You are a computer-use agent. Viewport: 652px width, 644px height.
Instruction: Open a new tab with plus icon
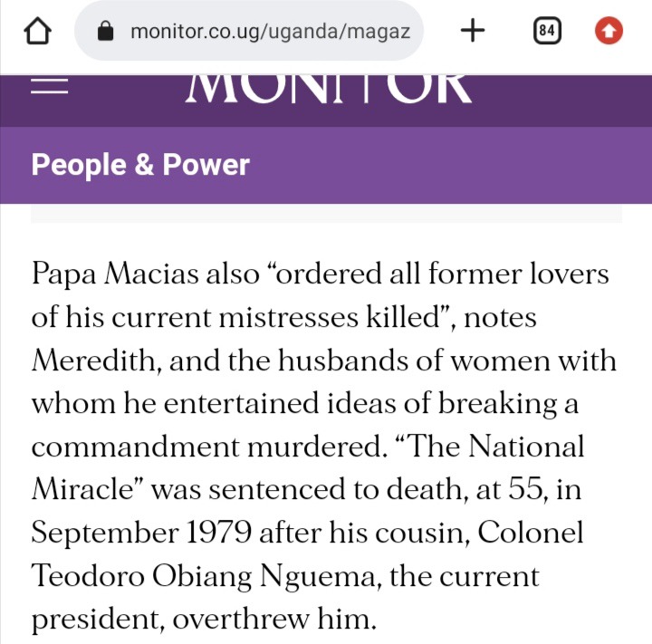point(472,32)
